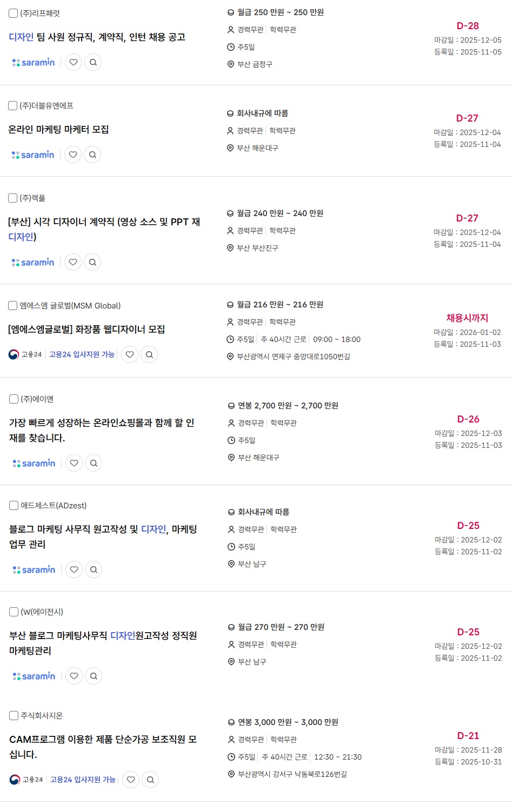Favorite the (주)리프패럿 job with heart icon
The image size is (513, 812).
click(74, 62)
